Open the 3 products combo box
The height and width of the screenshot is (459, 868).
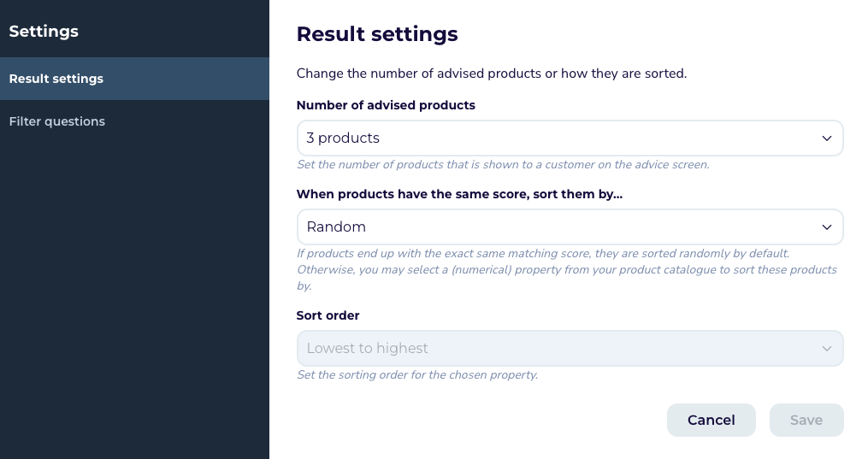click(x=570, y=138)
